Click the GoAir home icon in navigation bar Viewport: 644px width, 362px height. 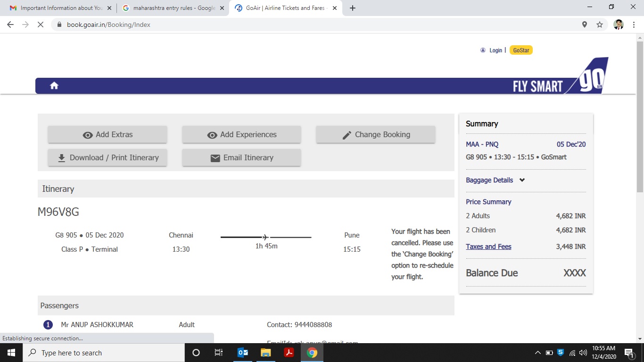point(54,85)
